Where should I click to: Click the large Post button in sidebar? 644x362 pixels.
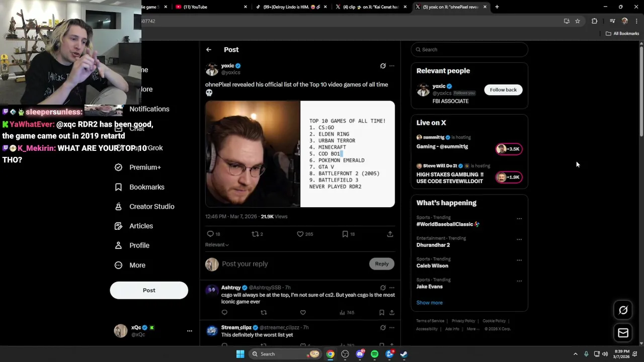click(149, 290)
